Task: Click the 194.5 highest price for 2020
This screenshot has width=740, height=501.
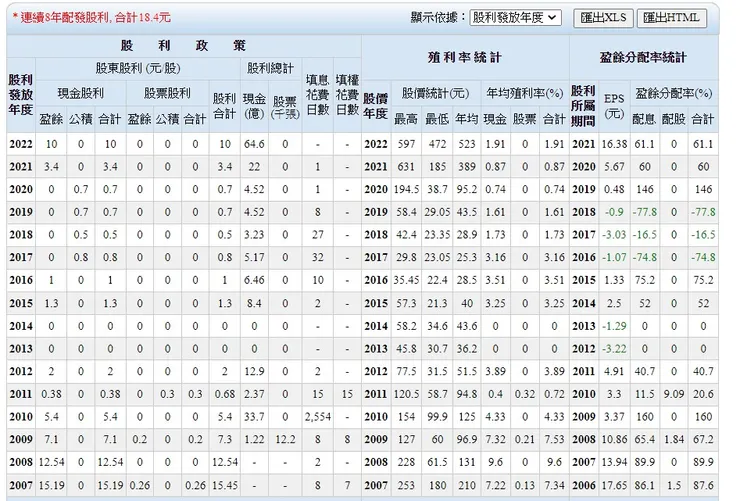Action: (x=406, y=189)
